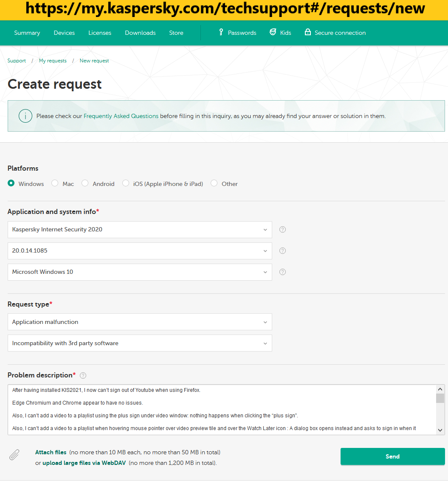Click the Passwords key icon
This screenshot has width=448, height=484.
pyautogui.click(x=221, y=32)
